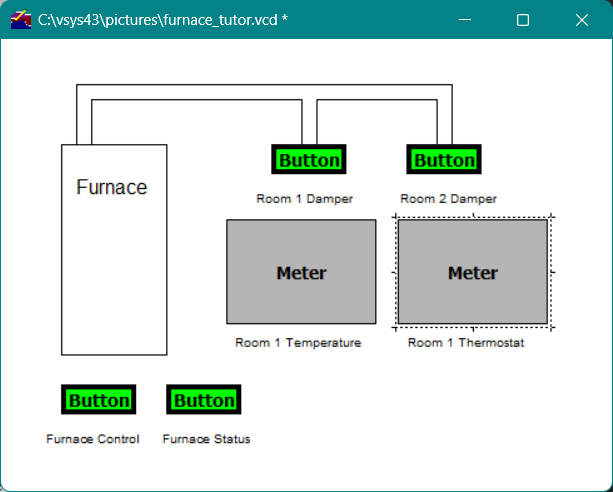Open the application icon menu in title bar

20,20
